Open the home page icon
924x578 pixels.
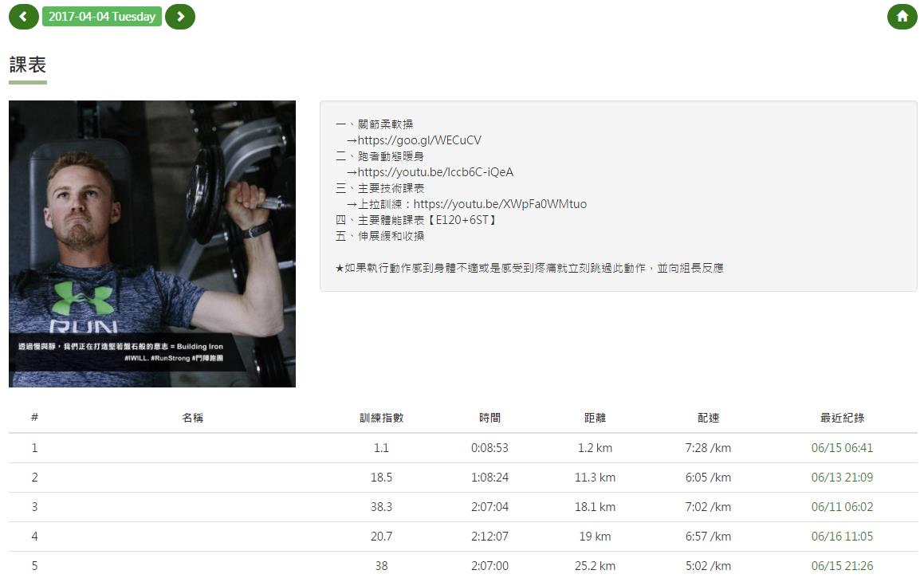coord(902,17)
